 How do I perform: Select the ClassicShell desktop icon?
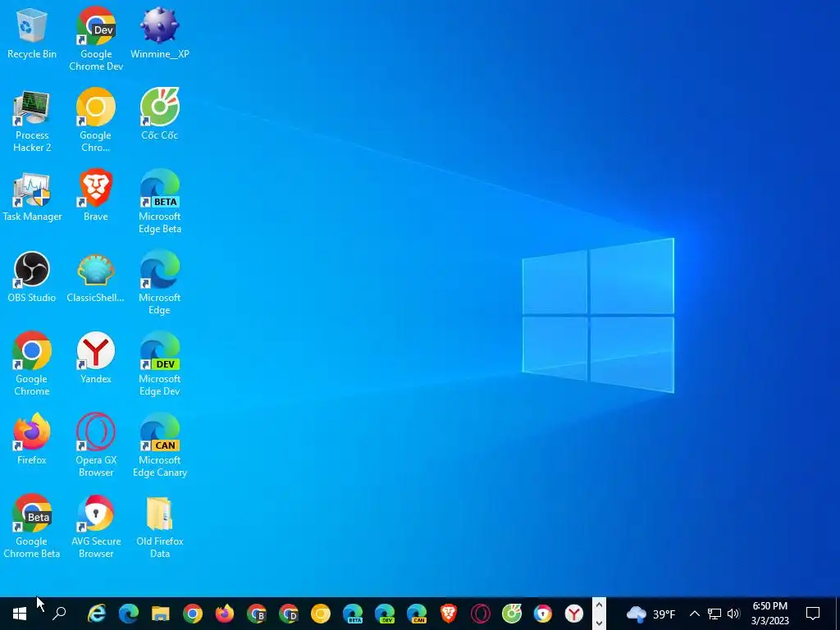click(96, 277)
